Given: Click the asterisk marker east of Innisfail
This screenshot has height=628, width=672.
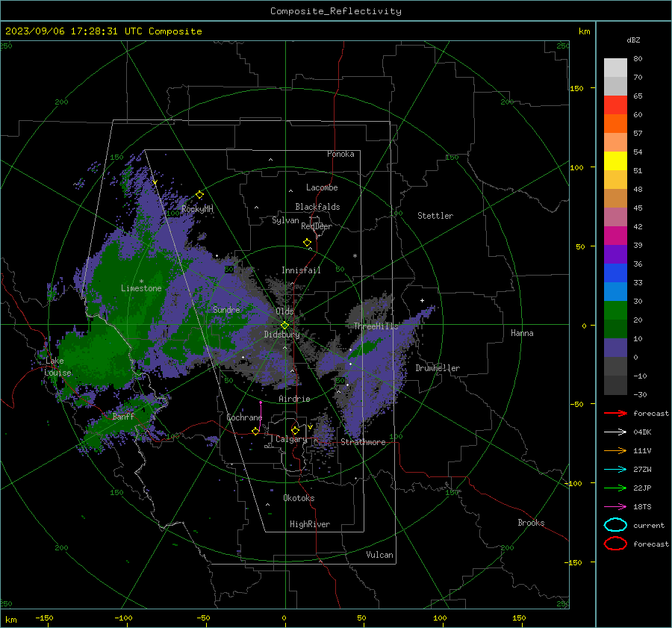Looking at the screenshot, I should tap(355, 256).
